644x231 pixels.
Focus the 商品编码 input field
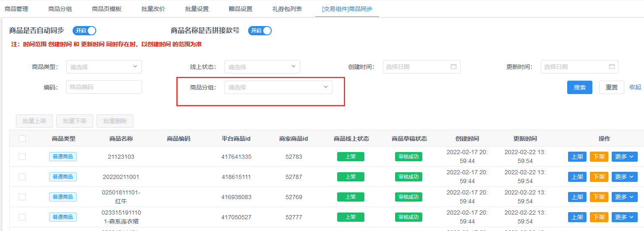click(104, 87)
